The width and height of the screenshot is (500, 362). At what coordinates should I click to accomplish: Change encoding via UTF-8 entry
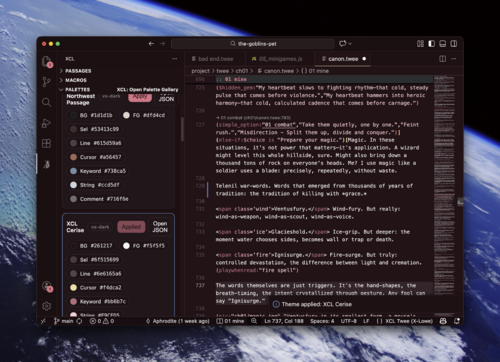click(348, 321)
